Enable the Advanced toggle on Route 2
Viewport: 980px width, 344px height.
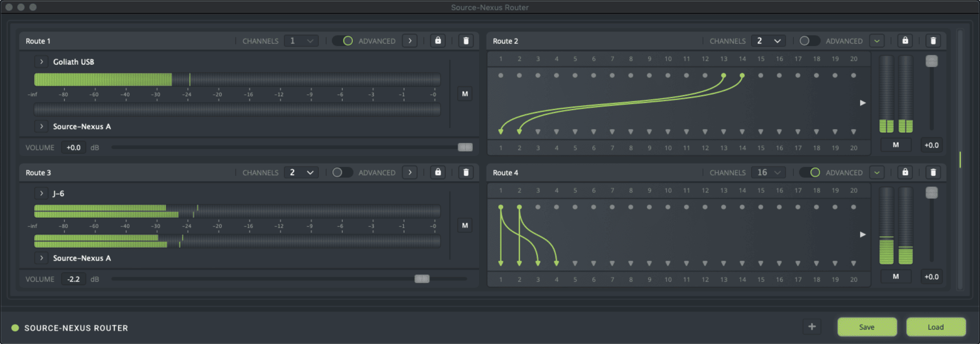(810, 41)
